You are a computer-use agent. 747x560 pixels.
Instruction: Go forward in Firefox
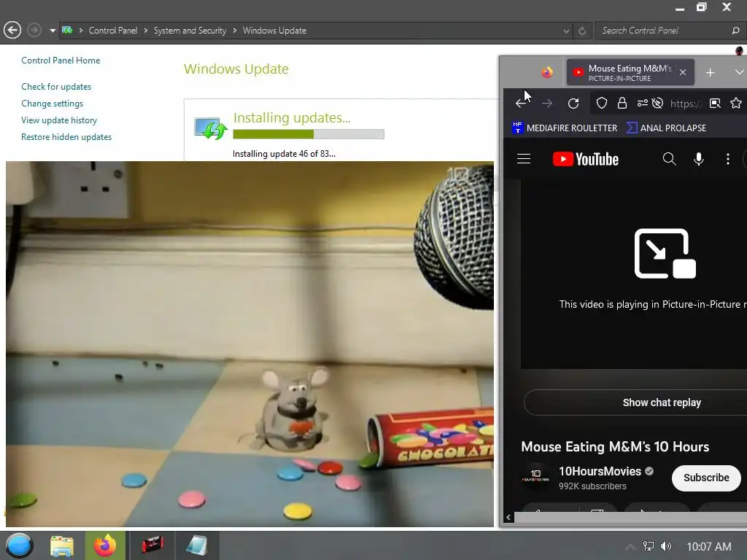point(547,104)
